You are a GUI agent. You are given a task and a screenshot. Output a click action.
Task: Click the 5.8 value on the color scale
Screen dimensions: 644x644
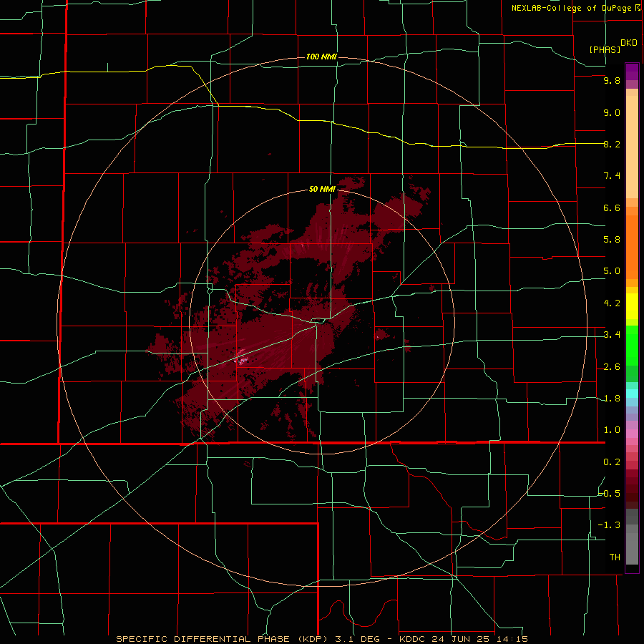coord(612,239)
